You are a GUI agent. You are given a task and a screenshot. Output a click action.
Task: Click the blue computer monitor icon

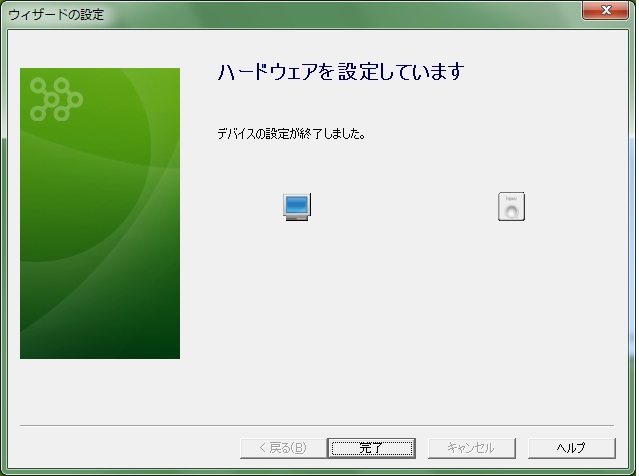[x=297, y=207]
